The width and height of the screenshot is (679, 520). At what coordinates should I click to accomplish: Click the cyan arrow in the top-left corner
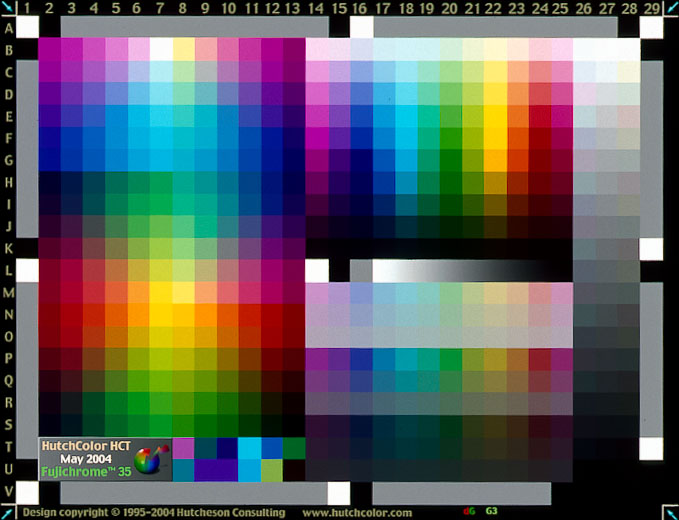point(8,7)
